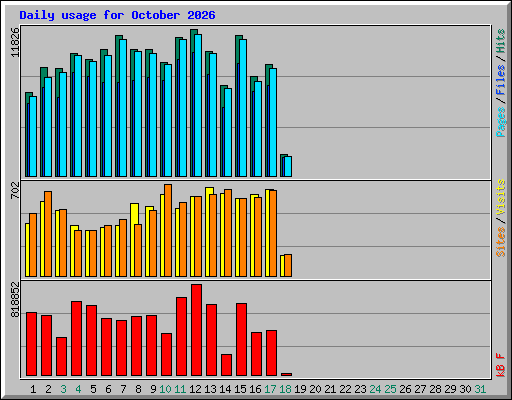Select day 4 on the date axis
The height and width of the screenshot is (400, 512).
[x=78, y=389]
